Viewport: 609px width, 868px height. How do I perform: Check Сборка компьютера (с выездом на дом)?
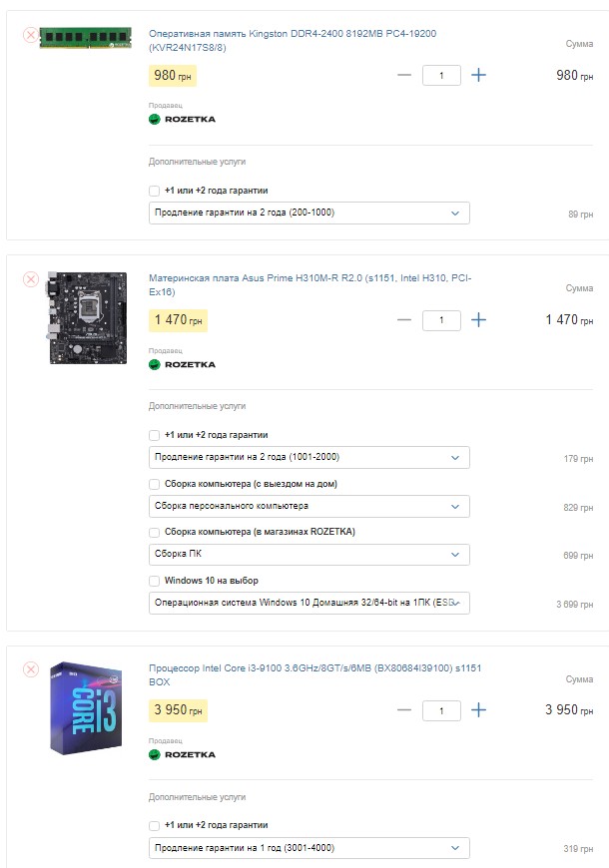pyautogui.click(x=154, y=484)
